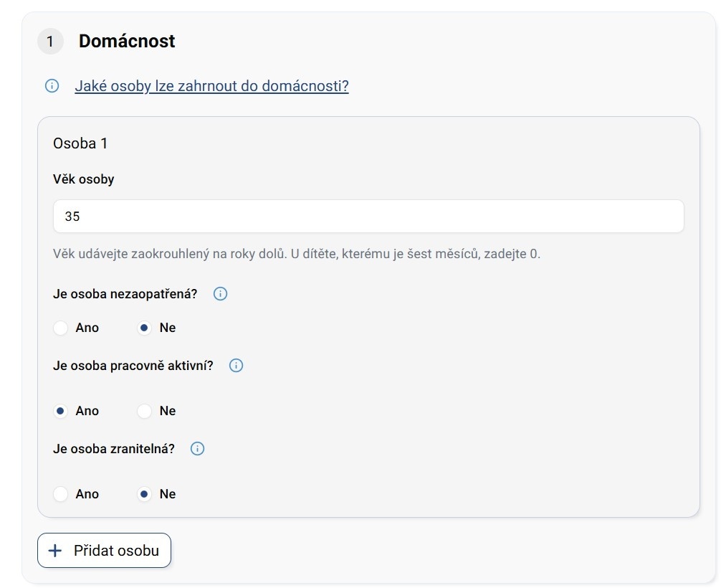Select "Ne" for nezaopatřená question
This screenshot has width=721, height=588.
[x=145, y=328]
